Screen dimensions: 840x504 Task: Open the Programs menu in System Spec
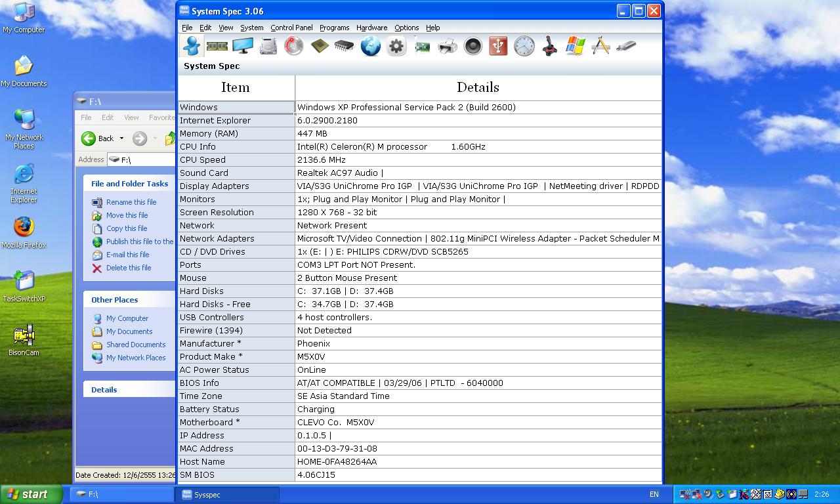334,28
